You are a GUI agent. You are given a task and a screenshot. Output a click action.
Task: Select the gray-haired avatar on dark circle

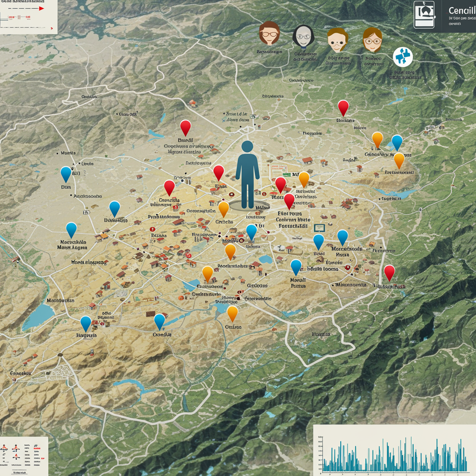coord(302,36)
